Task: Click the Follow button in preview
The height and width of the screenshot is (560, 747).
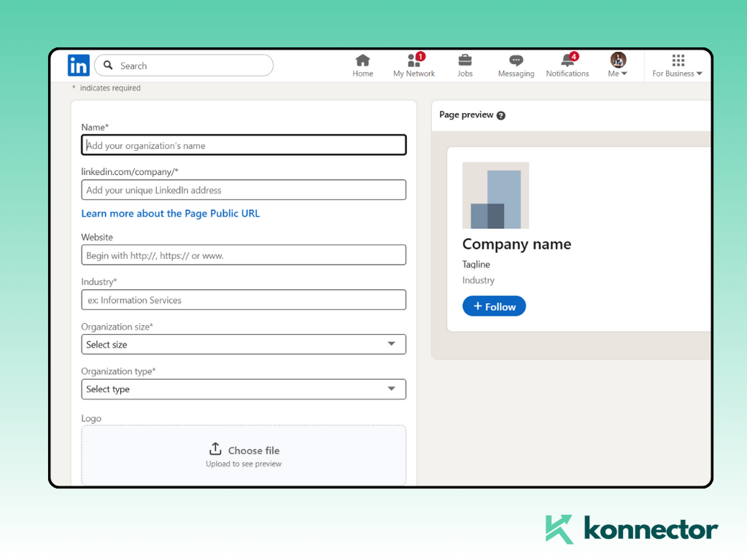Action: pyautogui.click(x=494, y=306)
